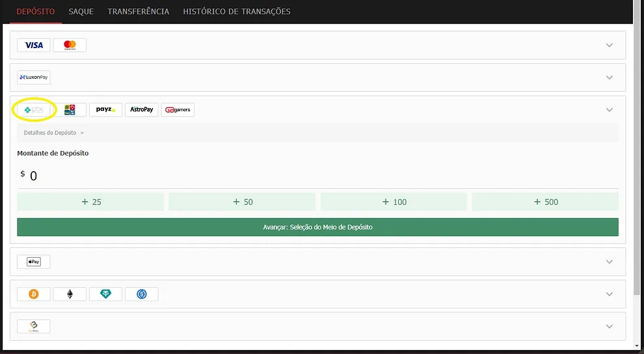
Task: Choose the Apple Pay deposit option
Action: coord(34,262)
